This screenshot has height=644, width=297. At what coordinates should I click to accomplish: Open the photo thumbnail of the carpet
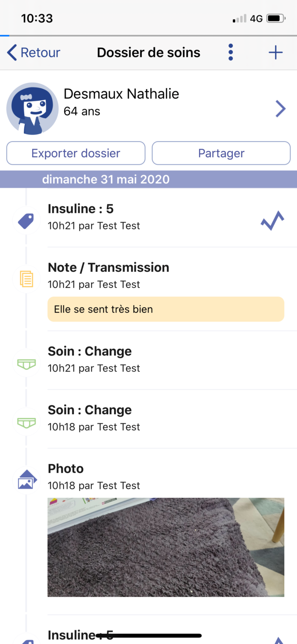[x=166, y=547]
